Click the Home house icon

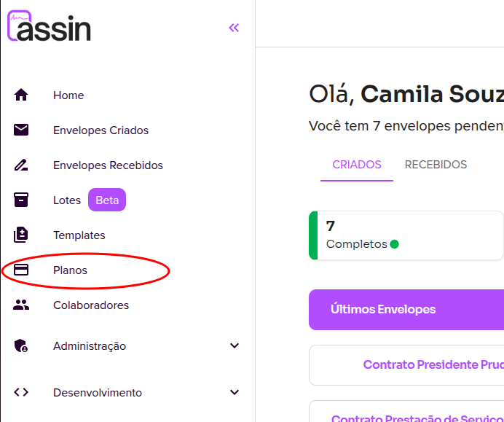[21, 95]
